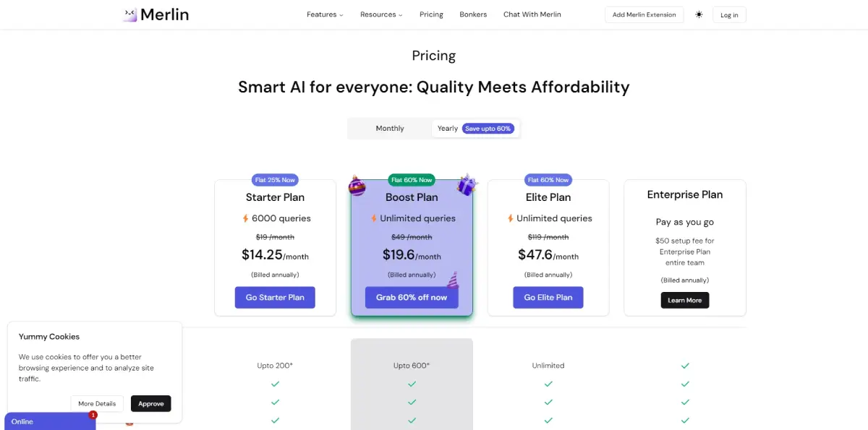Click the Elite Plan lightning bolt icon
The image size is (868, 430).
(x=511, y=218)
